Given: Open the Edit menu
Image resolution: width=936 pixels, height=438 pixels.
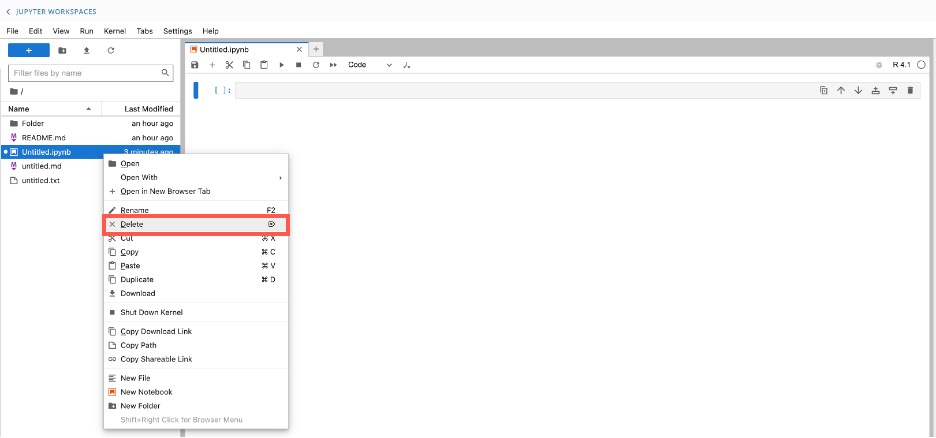Looking at the screenshot, I should [x=35, y=30].
